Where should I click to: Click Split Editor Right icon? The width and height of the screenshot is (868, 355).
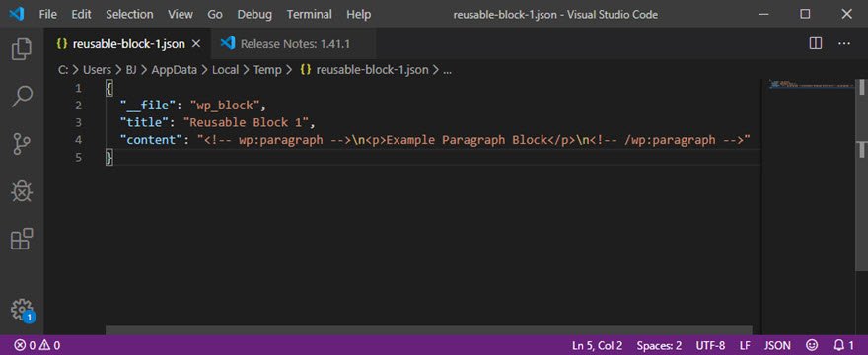click(x=816, y=43)
